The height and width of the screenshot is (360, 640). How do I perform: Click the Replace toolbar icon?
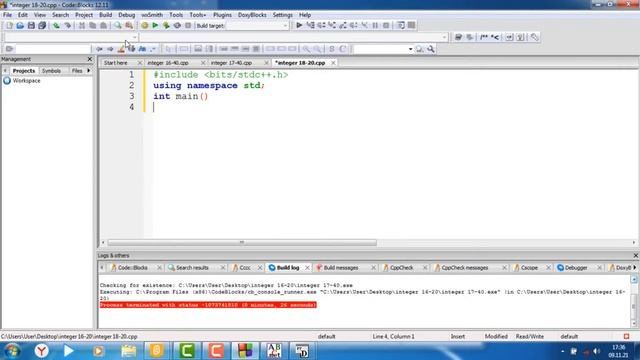(x=129, y=25)
